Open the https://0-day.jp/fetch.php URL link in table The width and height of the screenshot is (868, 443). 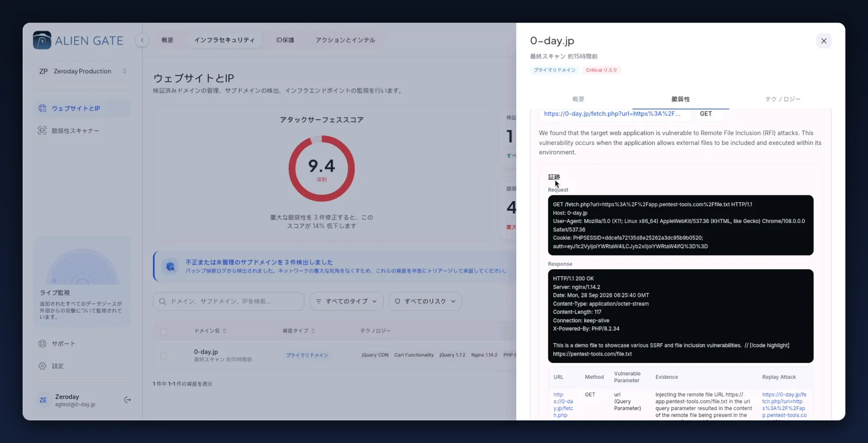[x=563, y=405]
